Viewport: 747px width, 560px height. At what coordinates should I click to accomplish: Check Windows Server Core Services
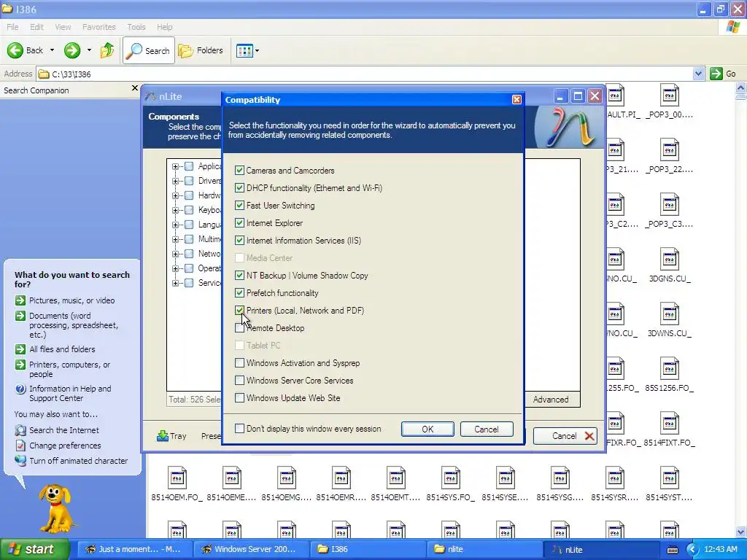click(x=239, y=381)
